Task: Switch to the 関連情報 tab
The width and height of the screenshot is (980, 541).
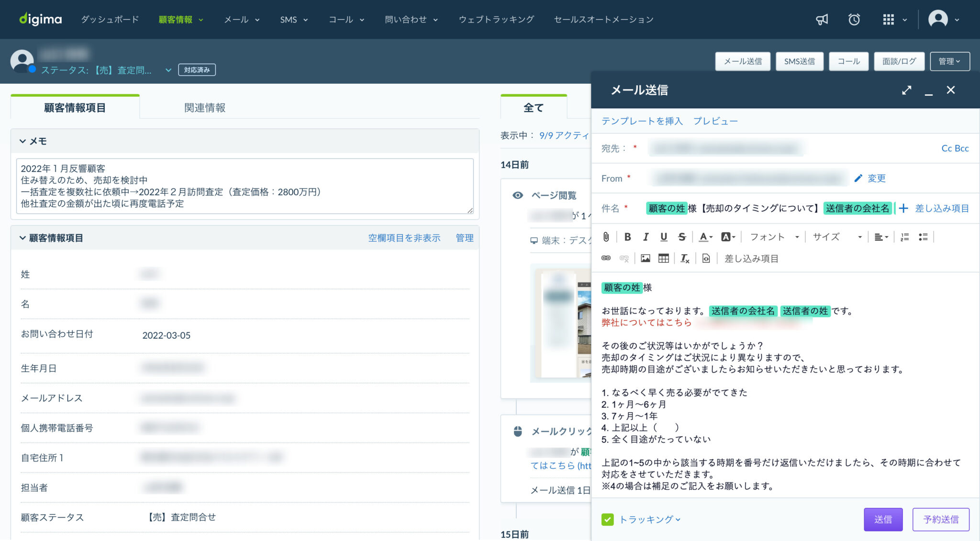Action: tap(205, 107)
